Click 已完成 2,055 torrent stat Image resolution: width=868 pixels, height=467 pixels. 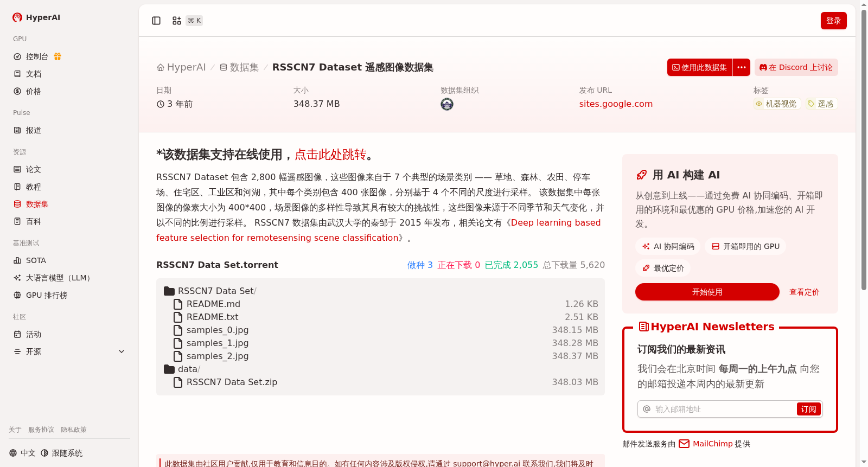pyautogui.click(x=511, y=265)
